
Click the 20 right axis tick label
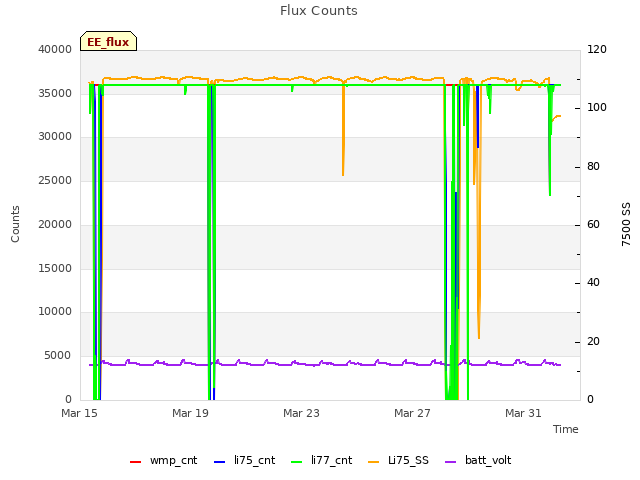593,341
